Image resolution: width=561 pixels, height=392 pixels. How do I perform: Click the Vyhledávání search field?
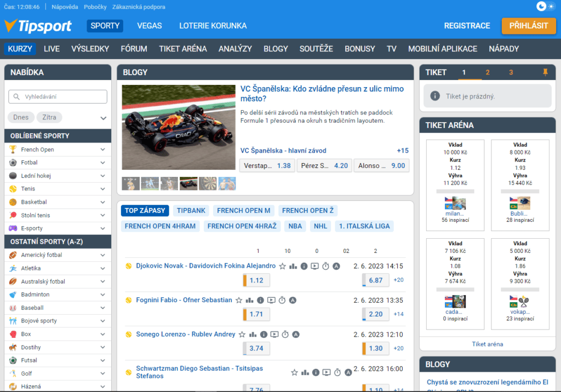pos(58,96)
